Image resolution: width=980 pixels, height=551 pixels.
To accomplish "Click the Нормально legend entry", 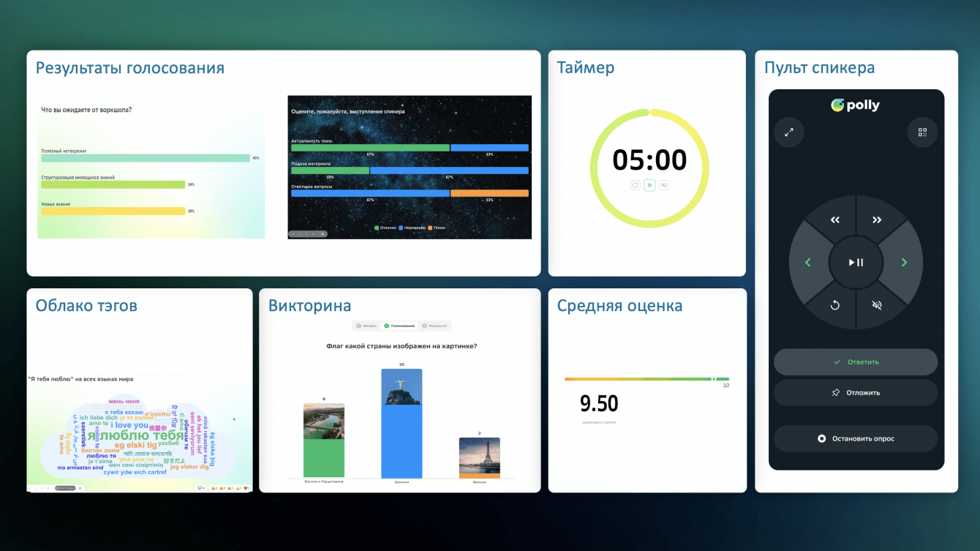I will point(411,228).
